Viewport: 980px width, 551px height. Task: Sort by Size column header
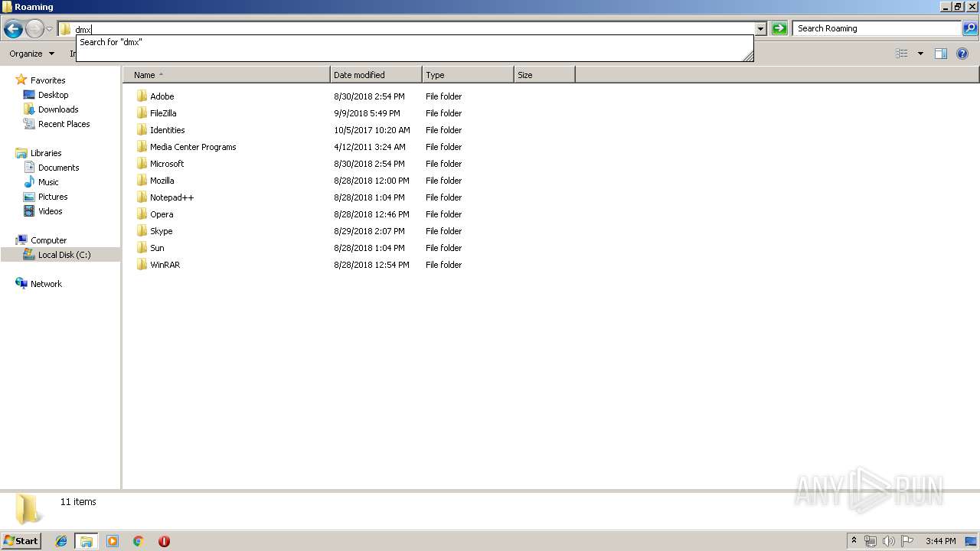[x=544, y=75]
